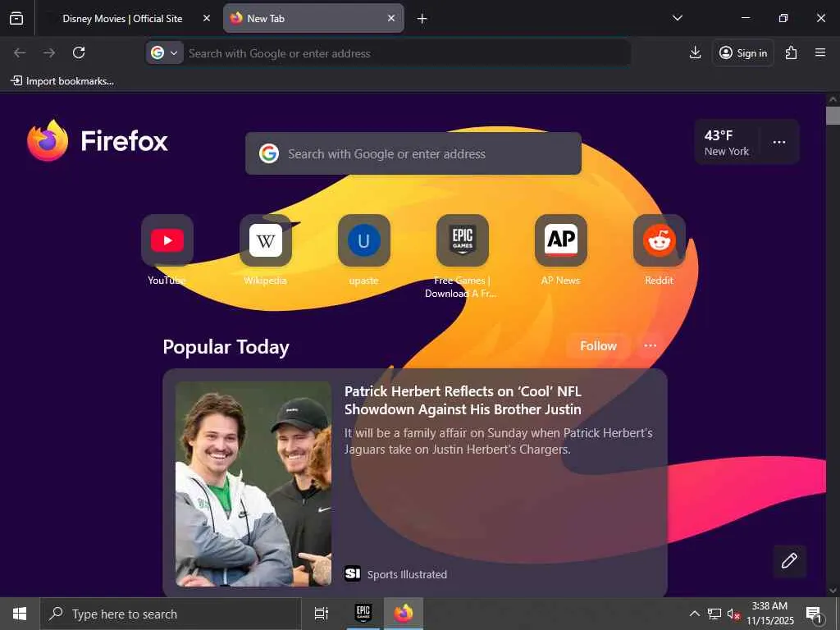The image size is (840, 630).
Task: Click the article summary text about Jaguars
Action: click(498, 441)
